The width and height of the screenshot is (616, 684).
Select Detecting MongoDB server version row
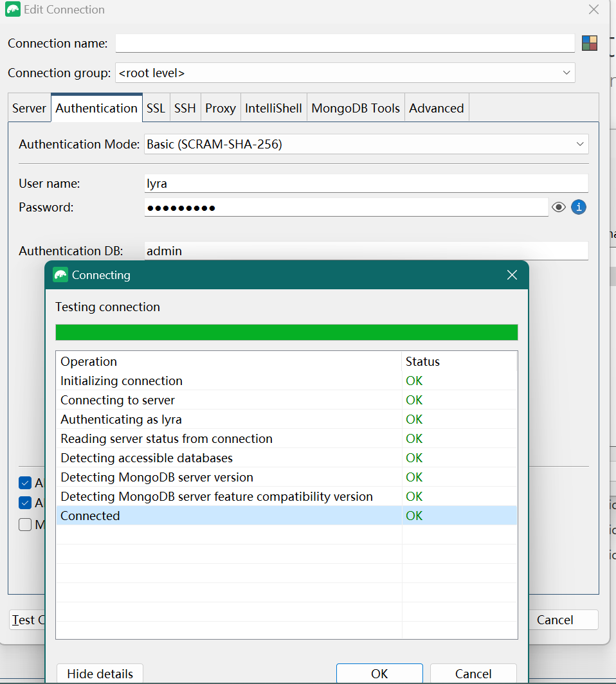pyautogui.click(x=287, y=477)
